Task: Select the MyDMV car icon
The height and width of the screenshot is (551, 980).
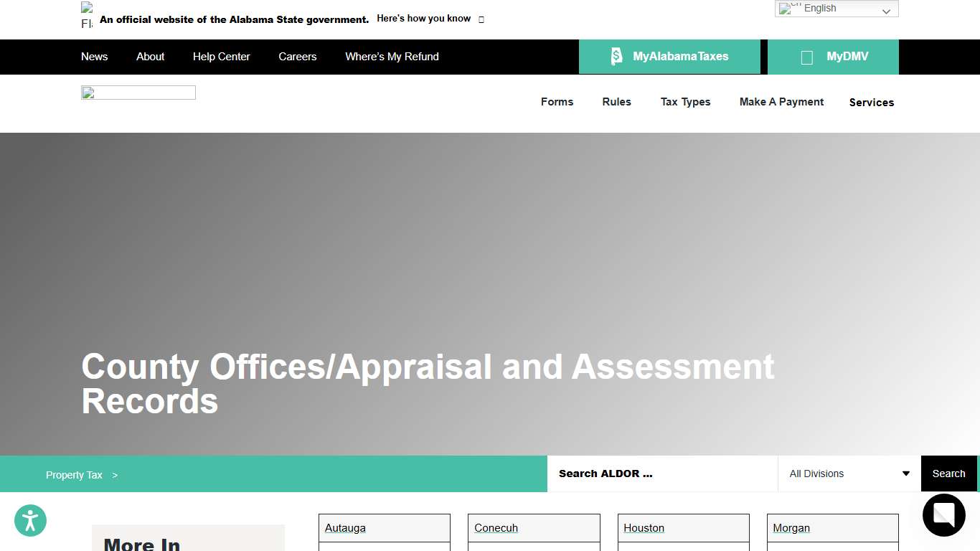Action: pos(807,56)
